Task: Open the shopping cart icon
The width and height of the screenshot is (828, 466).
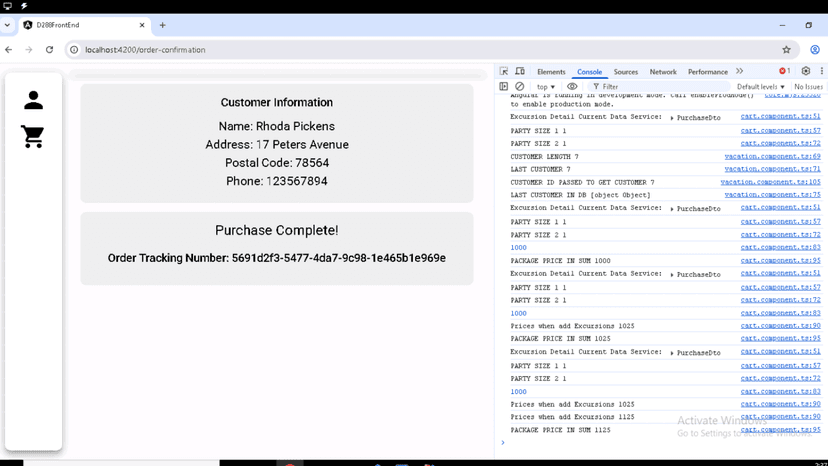Action: click(33, 137)
